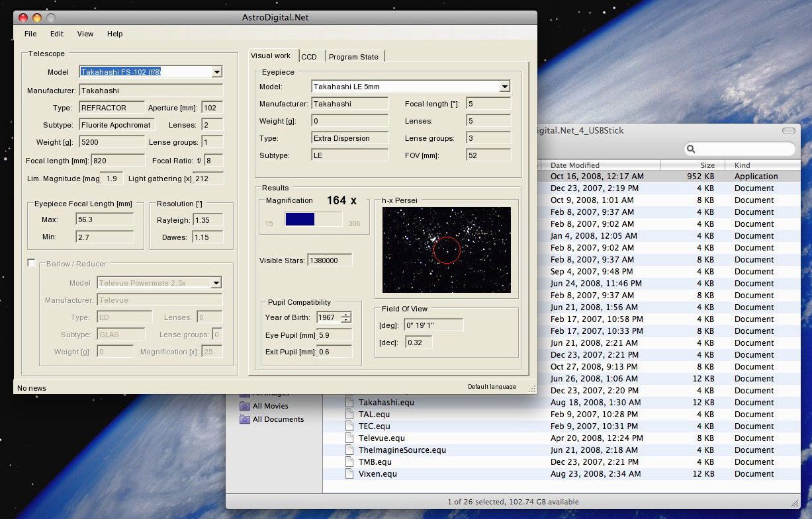Open the Help menu
Viewport: 812px width, 519px height.
pos(115,34)
